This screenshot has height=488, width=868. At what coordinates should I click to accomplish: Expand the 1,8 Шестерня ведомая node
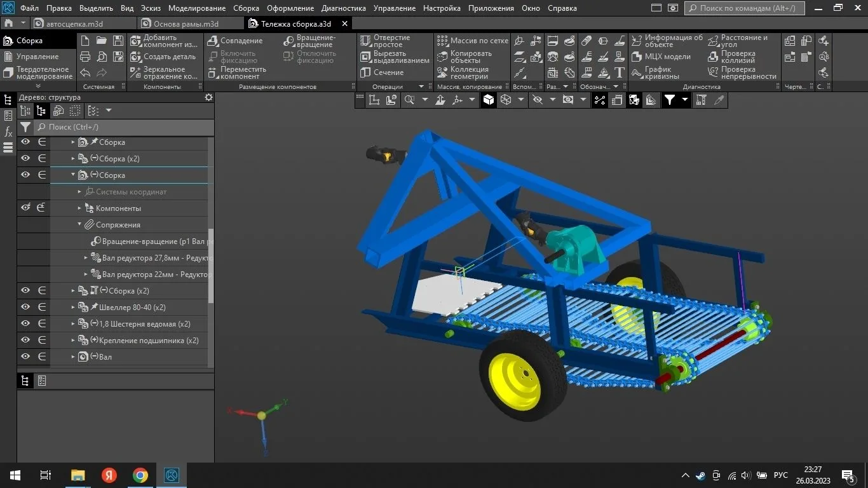pyautogui.click(x=73, y=323)
